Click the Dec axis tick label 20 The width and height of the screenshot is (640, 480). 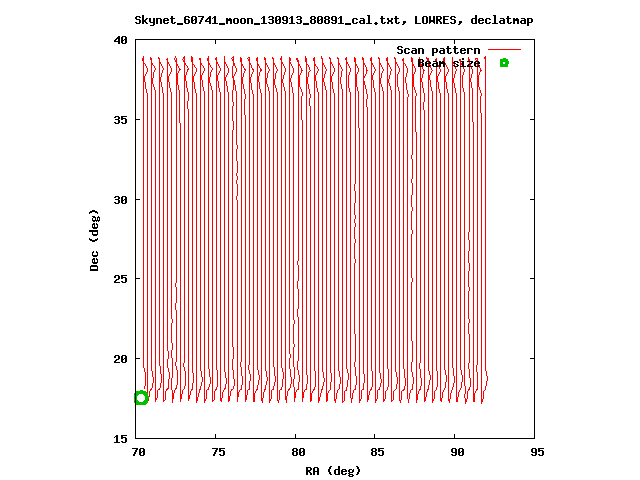pos(120,359)
